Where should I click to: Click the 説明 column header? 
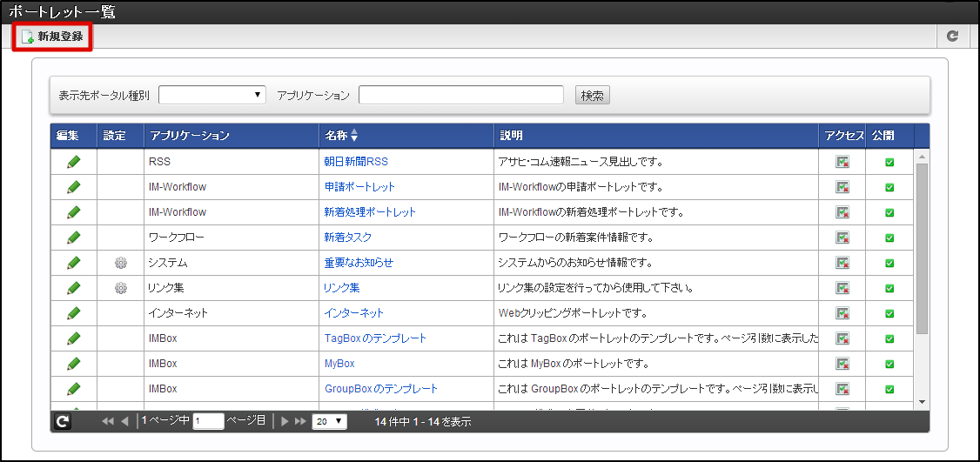pos(511,136)
